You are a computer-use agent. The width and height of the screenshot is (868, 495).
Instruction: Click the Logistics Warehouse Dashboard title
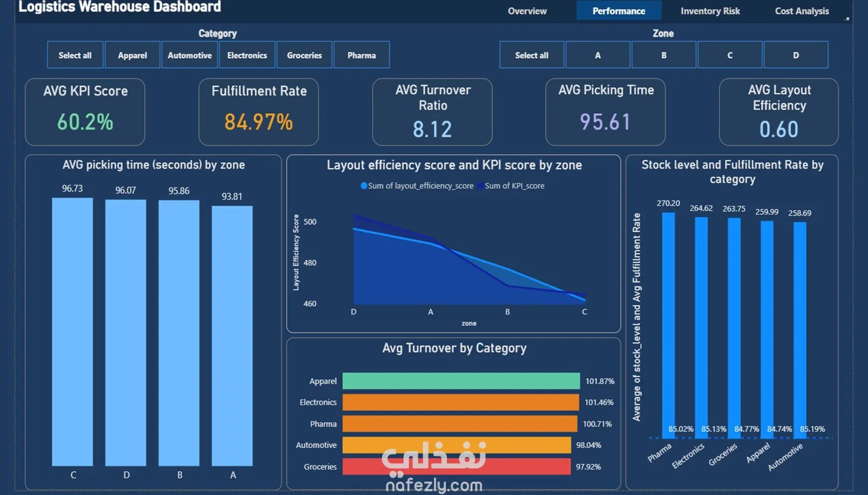pyautogui.click(x=120, y=7)
